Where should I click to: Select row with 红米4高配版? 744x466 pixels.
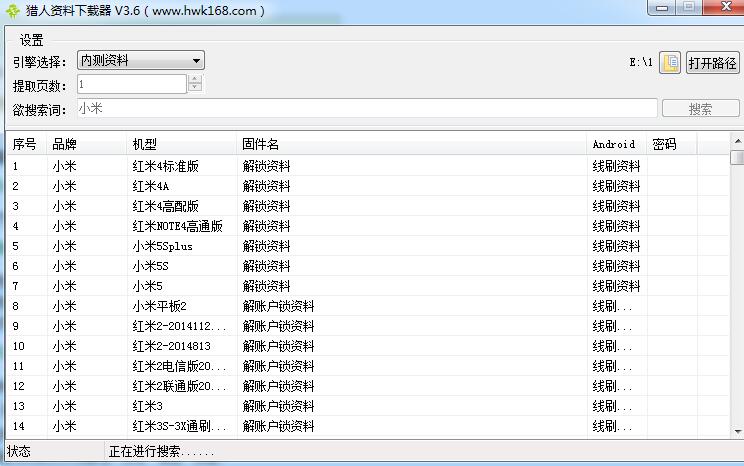368,206
